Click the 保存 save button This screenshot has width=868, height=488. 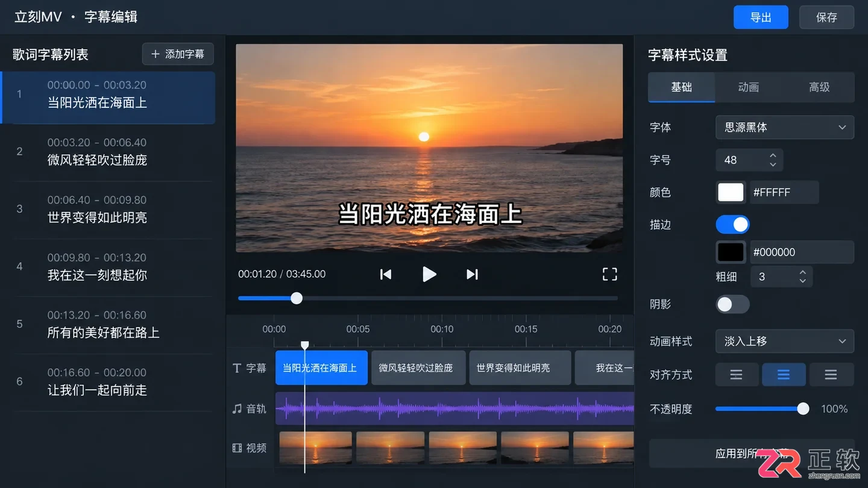tap(826, 17)
